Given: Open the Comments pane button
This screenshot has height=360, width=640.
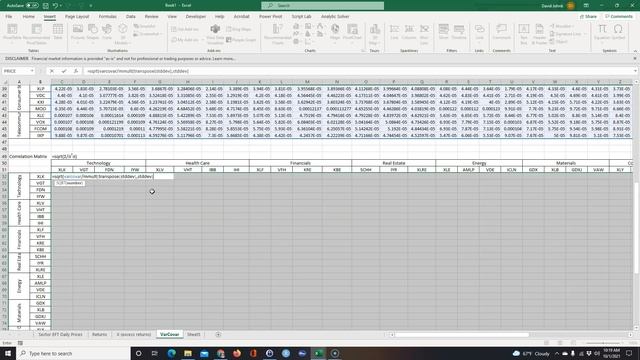Looking at the screenshot, I should 619,16.
